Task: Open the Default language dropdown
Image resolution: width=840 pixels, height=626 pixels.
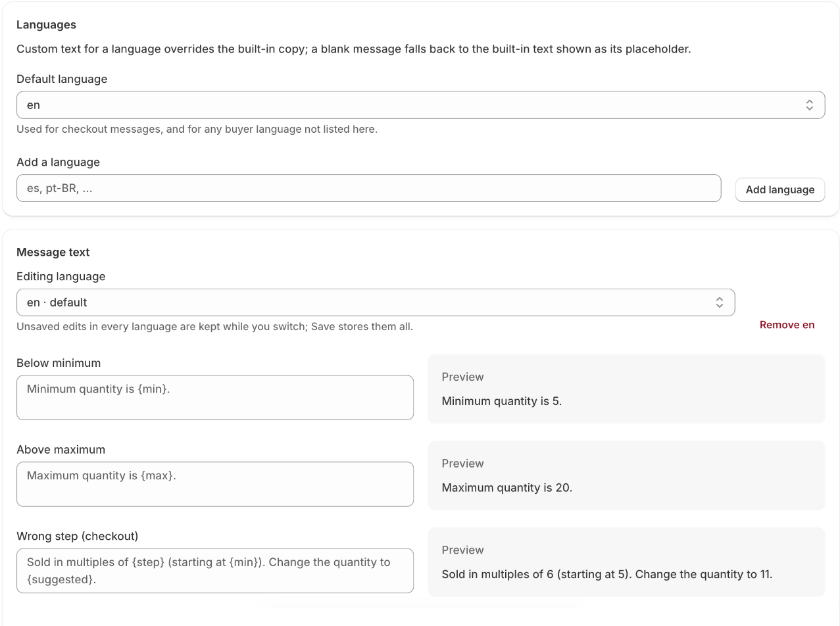Action: 420,105
